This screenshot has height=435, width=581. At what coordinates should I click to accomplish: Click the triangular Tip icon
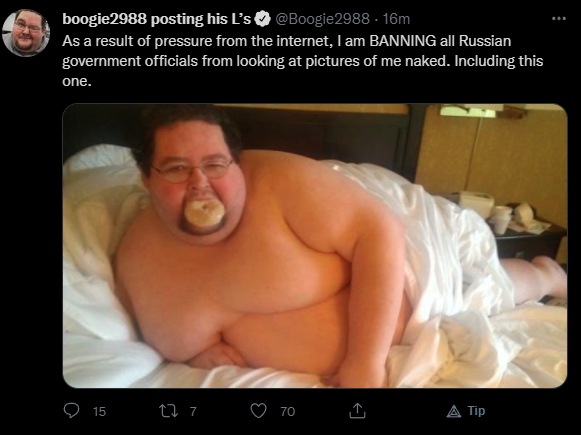click(454, 411)
